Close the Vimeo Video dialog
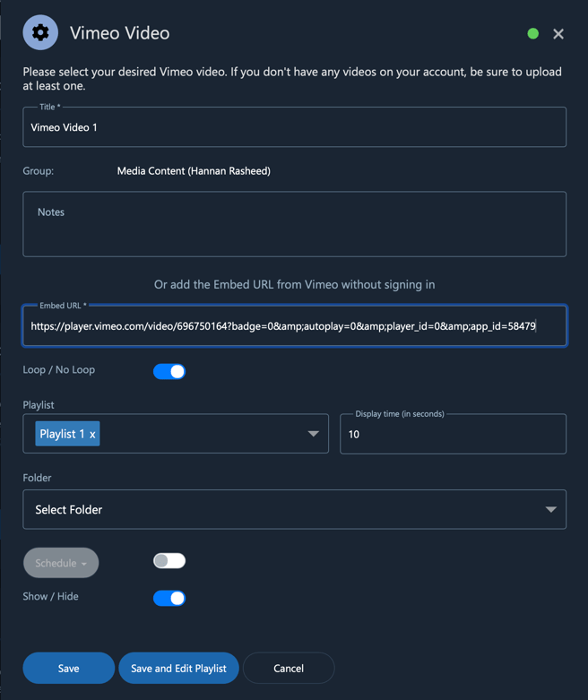 coord(558,34)
